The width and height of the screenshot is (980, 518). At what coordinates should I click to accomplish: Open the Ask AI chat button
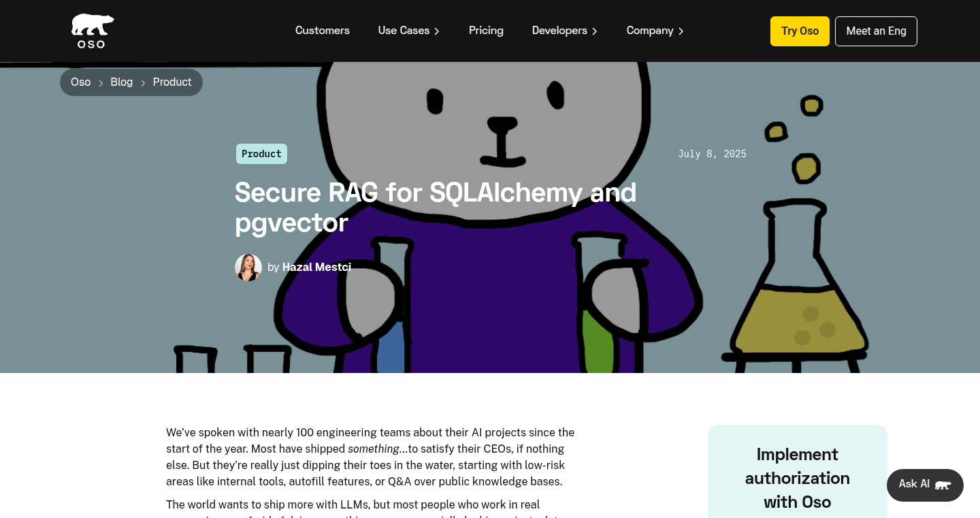point(925,485)
